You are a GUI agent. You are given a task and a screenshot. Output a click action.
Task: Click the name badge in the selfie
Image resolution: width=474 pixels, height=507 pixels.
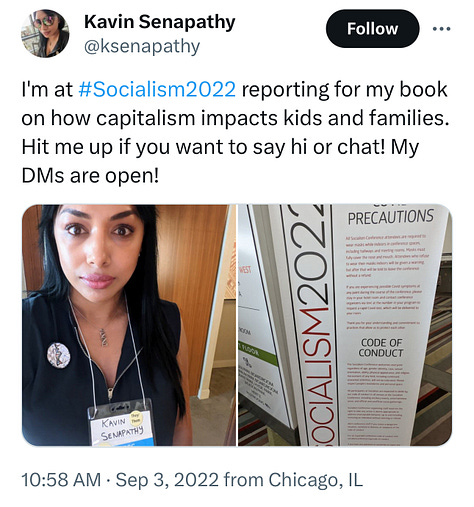pos(122,423)
